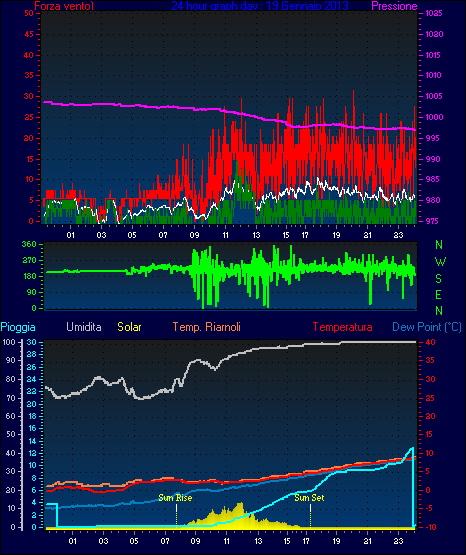466x555 pixels.
Task: Click the '990' pressure axis value
Action: [433, 159]
